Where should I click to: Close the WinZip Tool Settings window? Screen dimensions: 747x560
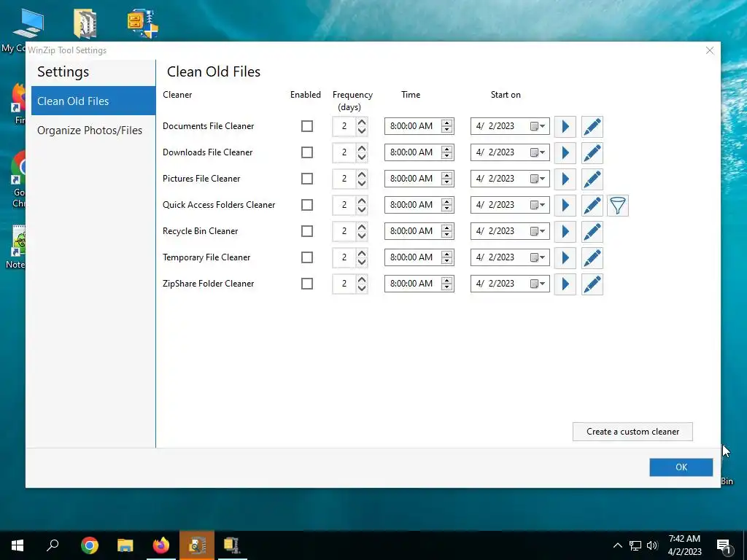coord(710,50)
